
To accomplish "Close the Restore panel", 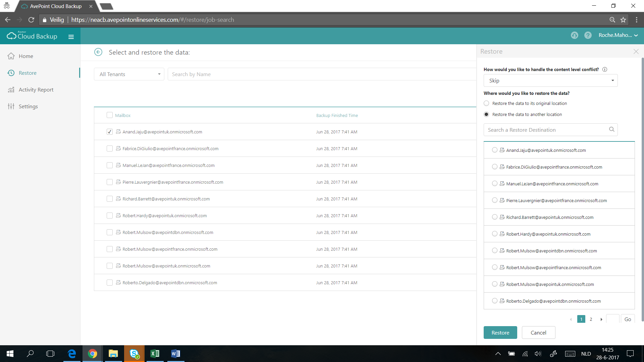I will 636,51.
